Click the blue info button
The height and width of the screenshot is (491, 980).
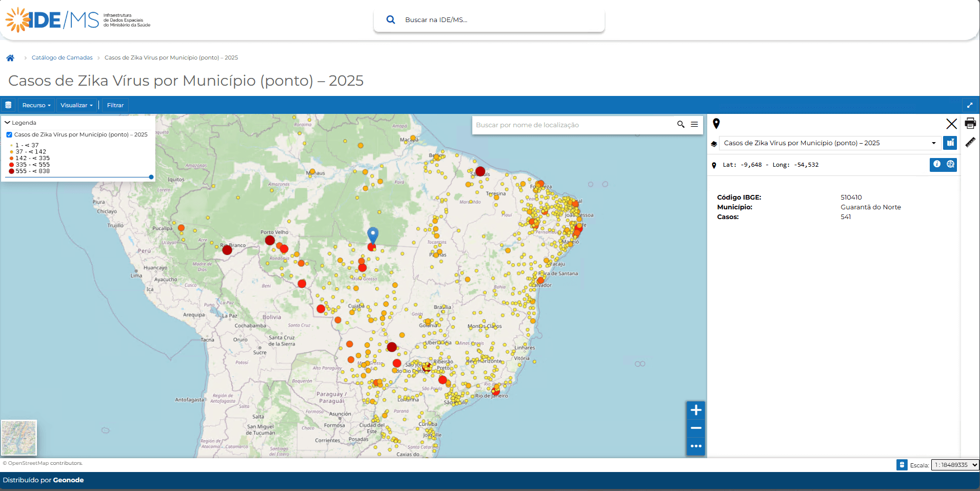(936, 164)
